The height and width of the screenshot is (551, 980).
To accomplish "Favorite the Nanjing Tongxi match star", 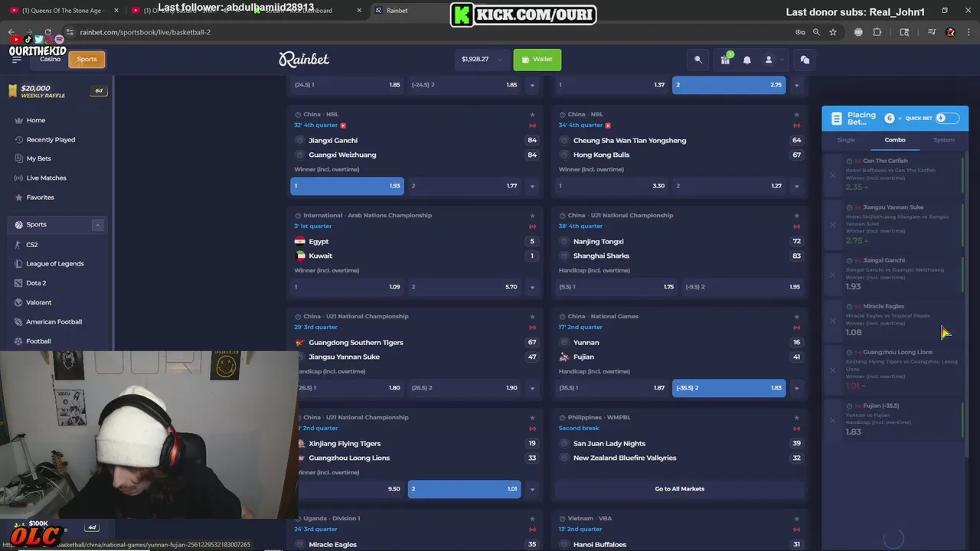I will click(796, 216).
